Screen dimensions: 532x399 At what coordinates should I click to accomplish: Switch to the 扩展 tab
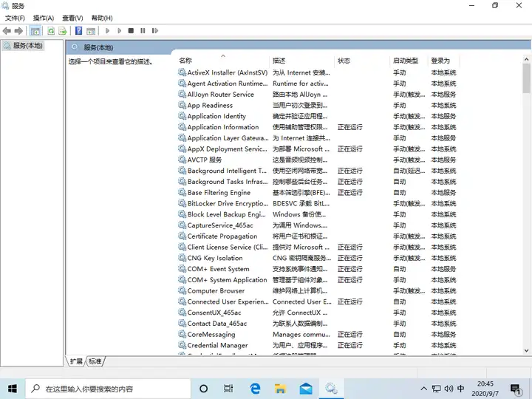click(76, 361)
